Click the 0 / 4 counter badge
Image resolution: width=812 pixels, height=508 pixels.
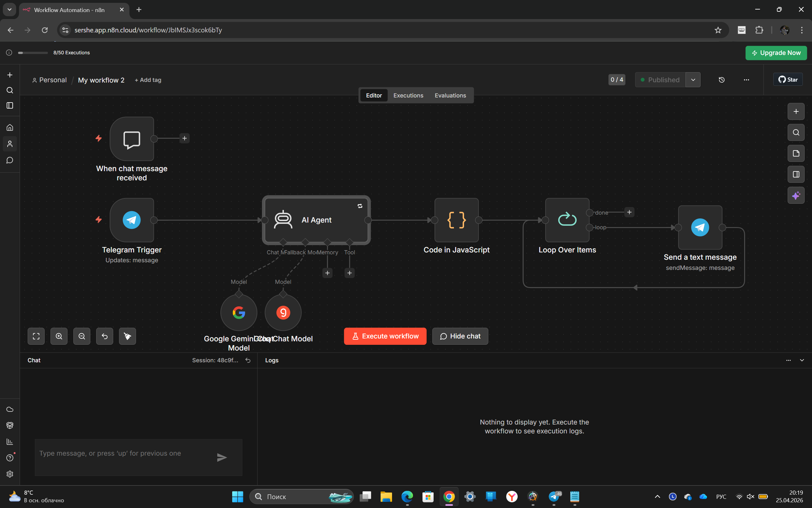(616, 80)
